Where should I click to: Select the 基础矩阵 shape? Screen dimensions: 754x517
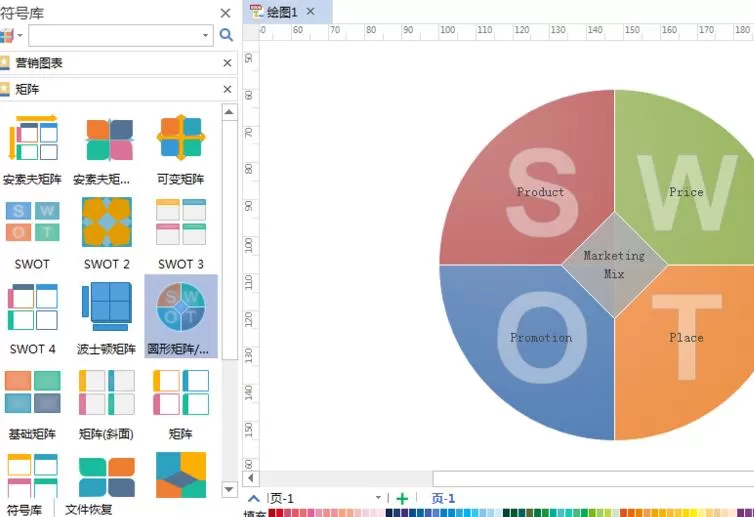pyautogui.click(x=32, y=392)
